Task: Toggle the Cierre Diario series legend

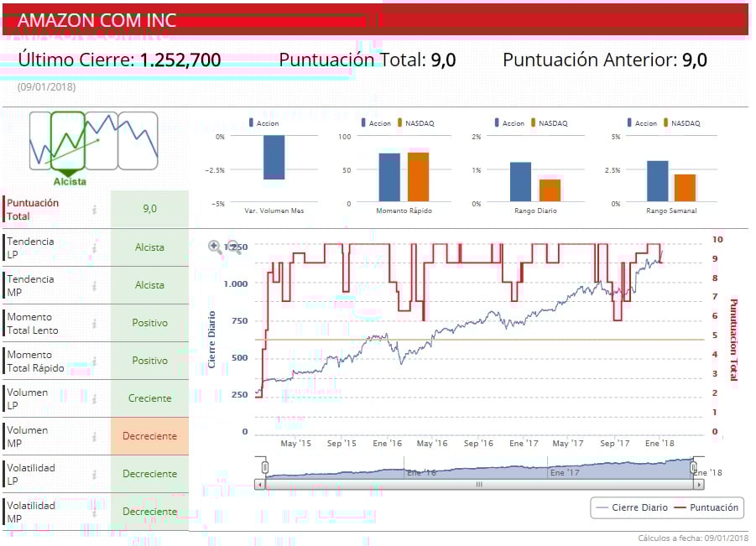Action: click(x=632, y=507)
